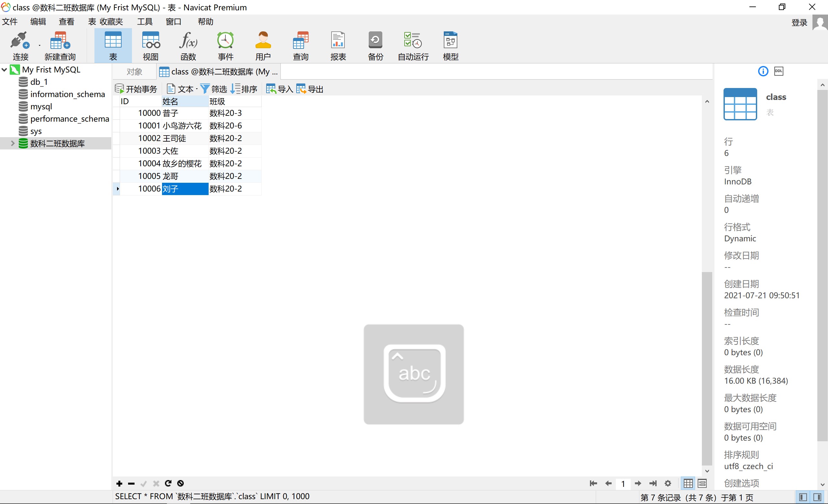Click the New Query (新建查询) icon

[x=60, y=46]
